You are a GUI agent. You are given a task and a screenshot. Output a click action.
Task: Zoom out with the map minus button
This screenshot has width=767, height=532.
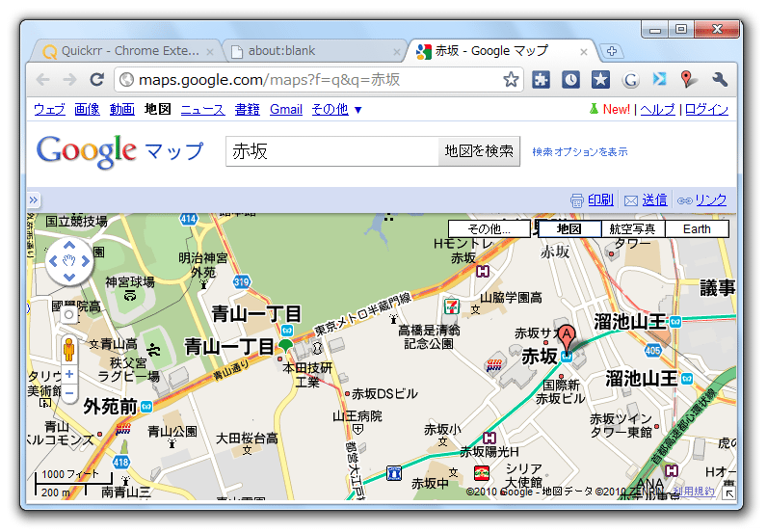click(x=68, y=393)
